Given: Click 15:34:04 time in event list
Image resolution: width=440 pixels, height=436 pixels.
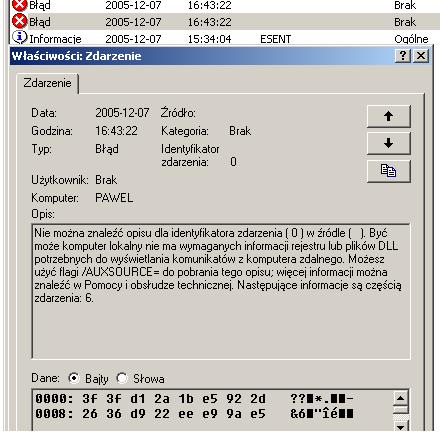Looking at the screenshot, I should pos(209,39).
